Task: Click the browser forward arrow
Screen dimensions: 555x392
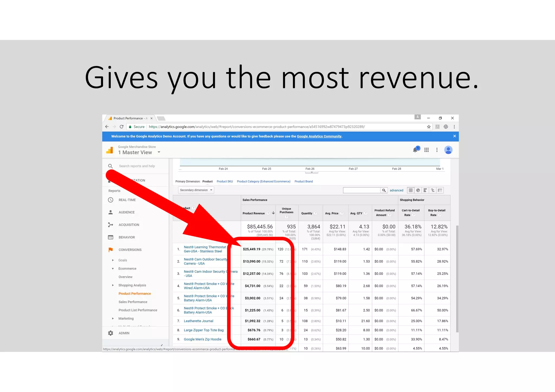Action: tap(114, 127)
